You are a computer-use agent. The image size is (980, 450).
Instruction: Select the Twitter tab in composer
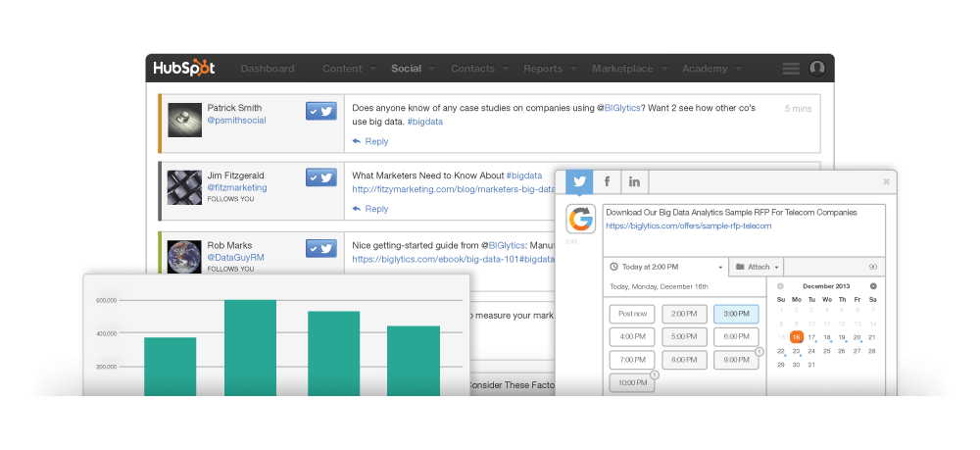[x=579, y=182]
